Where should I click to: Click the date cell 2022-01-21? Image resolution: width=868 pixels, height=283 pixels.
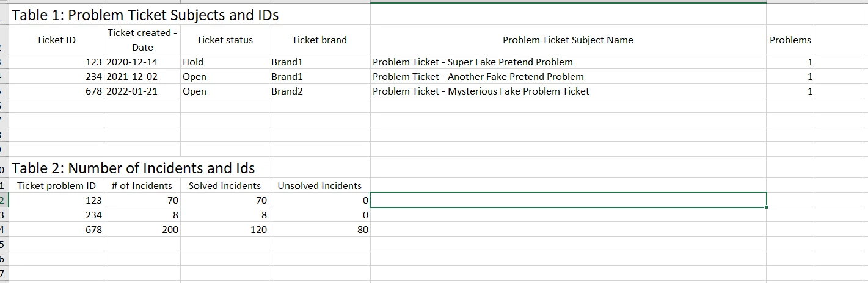[x=142, y=91]
